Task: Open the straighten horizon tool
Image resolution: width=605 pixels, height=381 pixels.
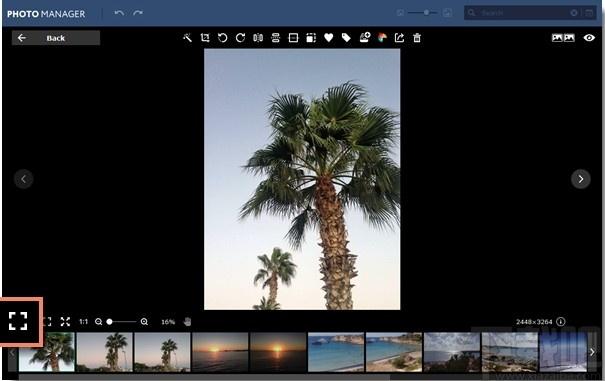Action: 293,38
